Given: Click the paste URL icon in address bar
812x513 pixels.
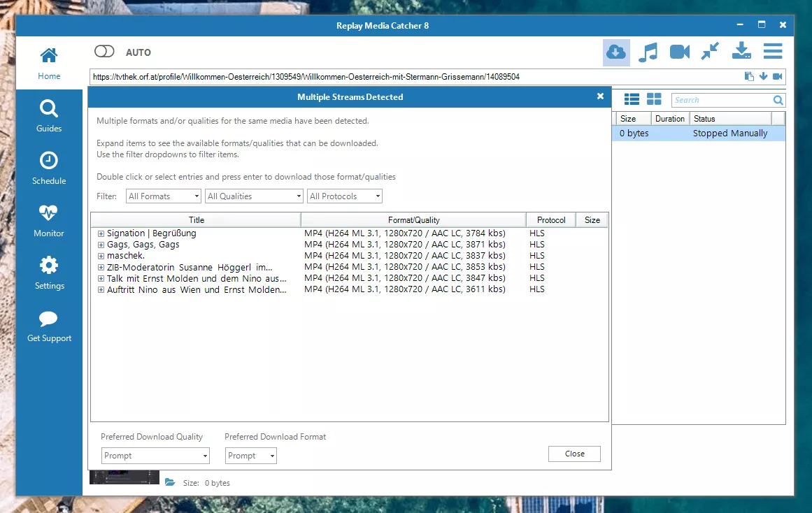Looking at the screenshot, I should (749, 77).
